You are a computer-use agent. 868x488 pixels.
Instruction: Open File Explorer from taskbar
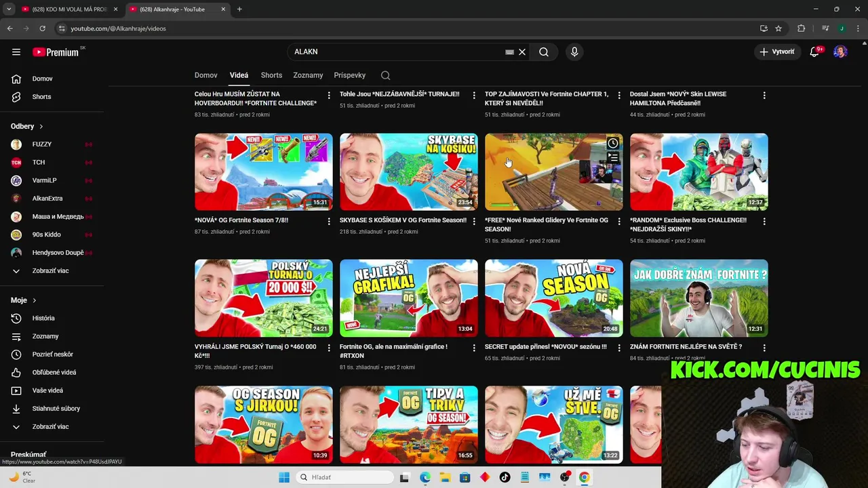click(445, 477)
